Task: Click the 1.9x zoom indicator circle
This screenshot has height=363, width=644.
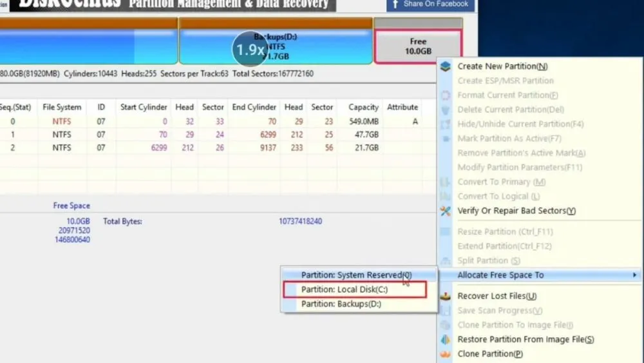Action: [249, 50]
